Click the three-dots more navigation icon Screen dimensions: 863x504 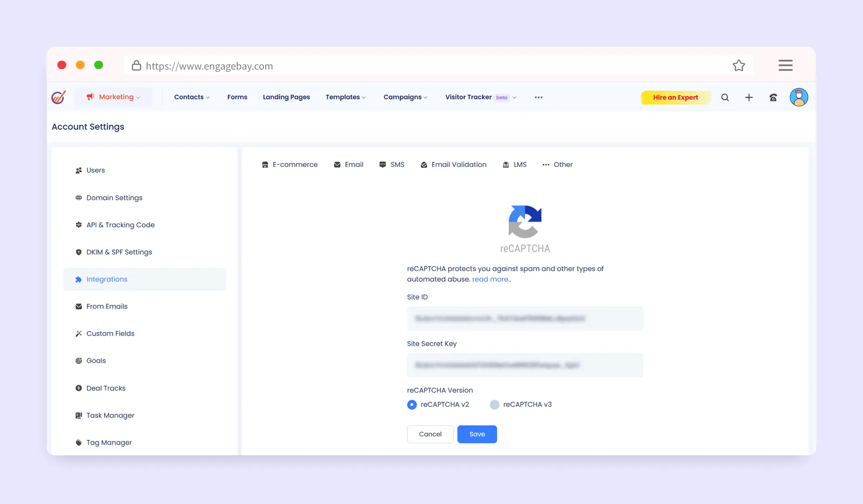pyautogui.click(x=538, y=97)
